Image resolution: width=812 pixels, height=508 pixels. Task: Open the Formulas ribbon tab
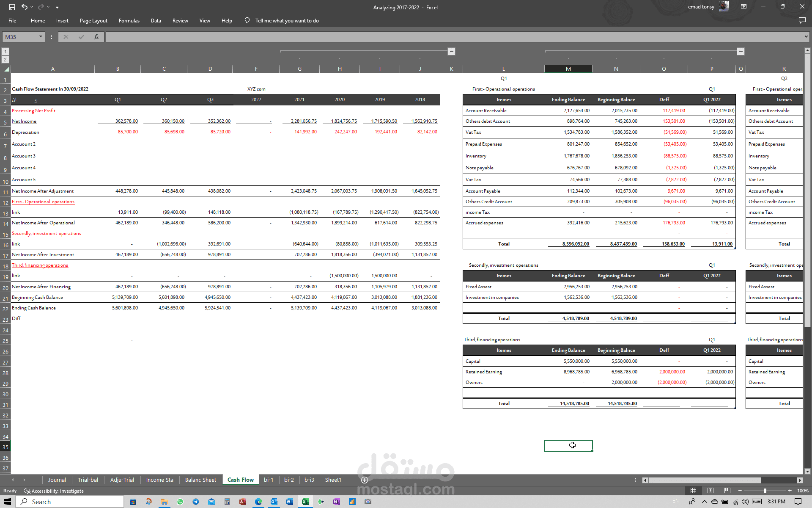pos(129,20)
